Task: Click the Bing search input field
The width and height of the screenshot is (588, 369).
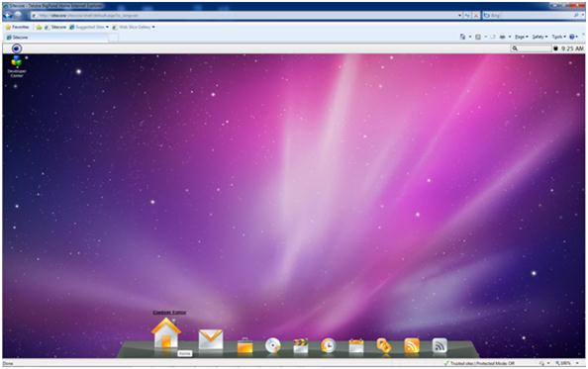Action: (x=529, y=16)
